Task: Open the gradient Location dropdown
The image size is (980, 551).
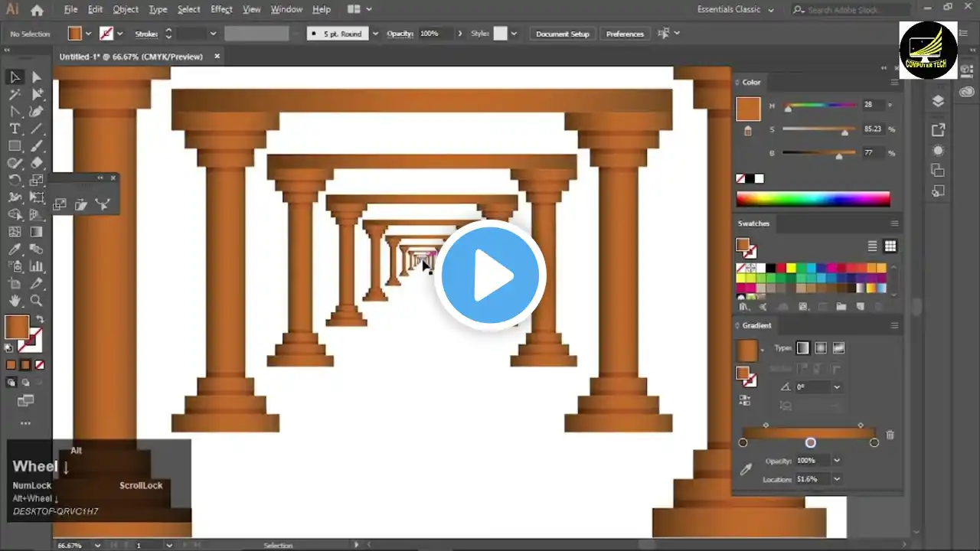Action: (837, 479)
